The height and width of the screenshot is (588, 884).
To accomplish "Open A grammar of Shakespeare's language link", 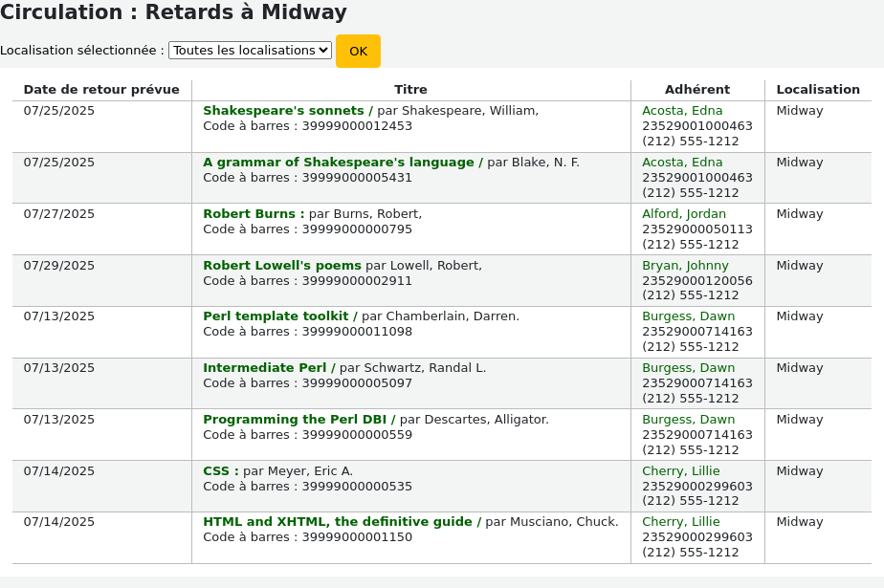I will click(x=343, y=163).
